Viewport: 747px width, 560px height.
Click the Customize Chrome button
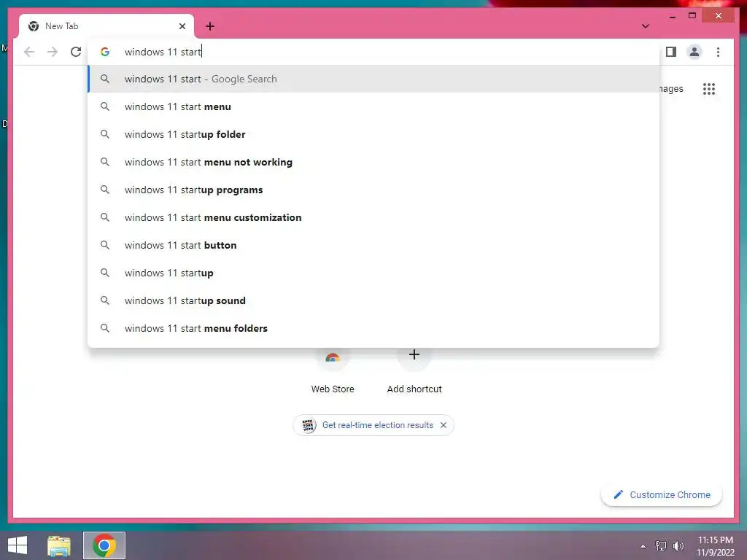click(662, 495)
